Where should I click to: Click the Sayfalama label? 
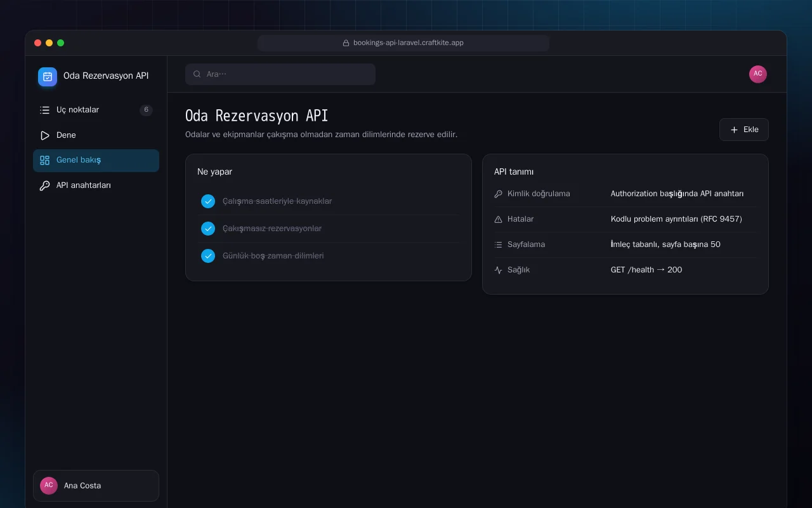(526, 244)
